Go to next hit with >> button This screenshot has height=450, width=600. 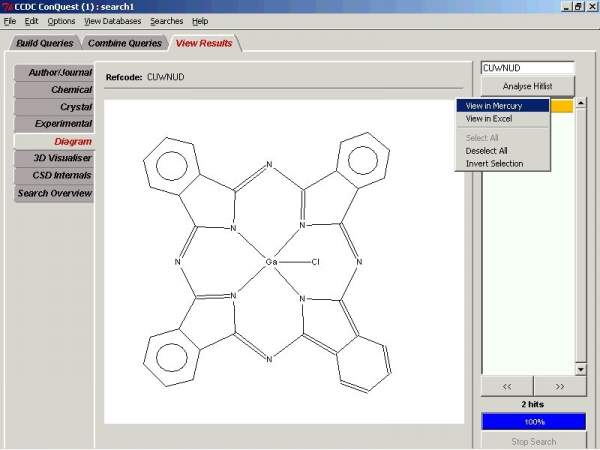560,386
